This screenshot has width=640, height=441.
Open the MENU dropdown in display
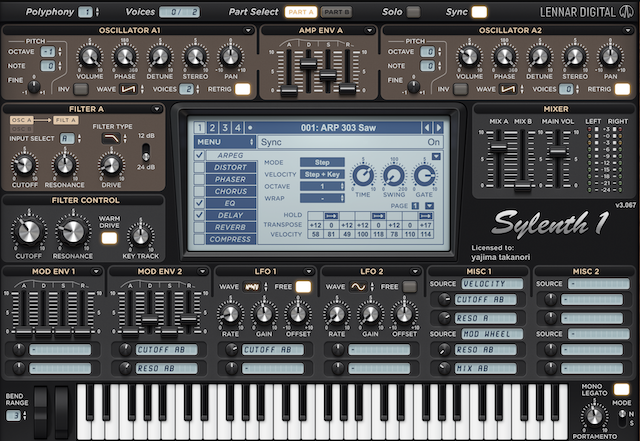225,142
